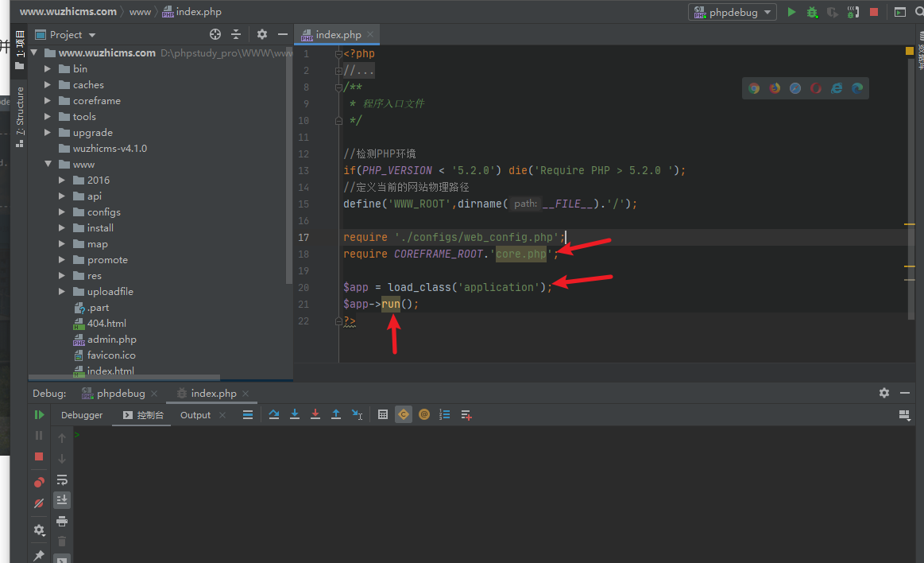Toggle soft-wrap in console
The width and height of the screenshot is (924, 563).
62,480
